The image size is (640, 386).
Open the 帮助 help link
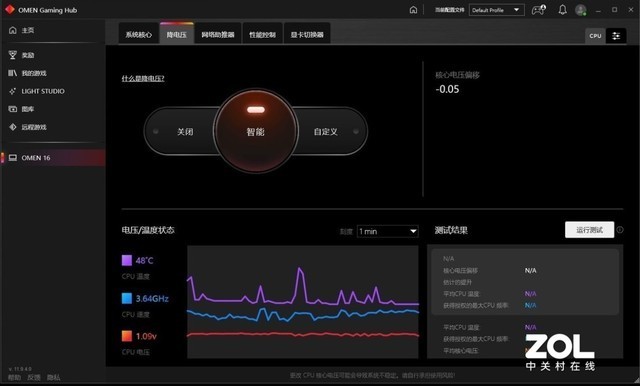point(14,377)
